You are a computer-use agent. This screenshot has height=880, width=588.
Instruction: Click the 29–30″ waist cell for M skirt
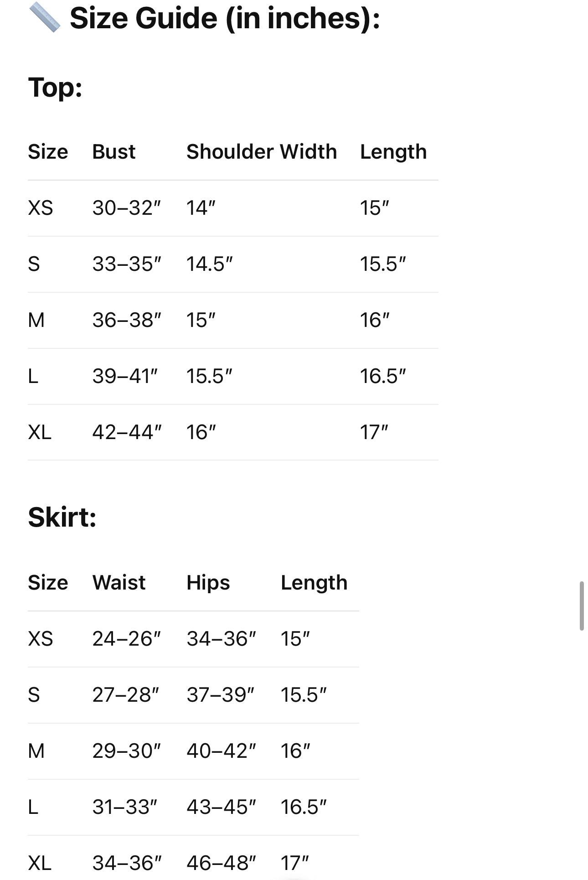(x=127, y=751)
